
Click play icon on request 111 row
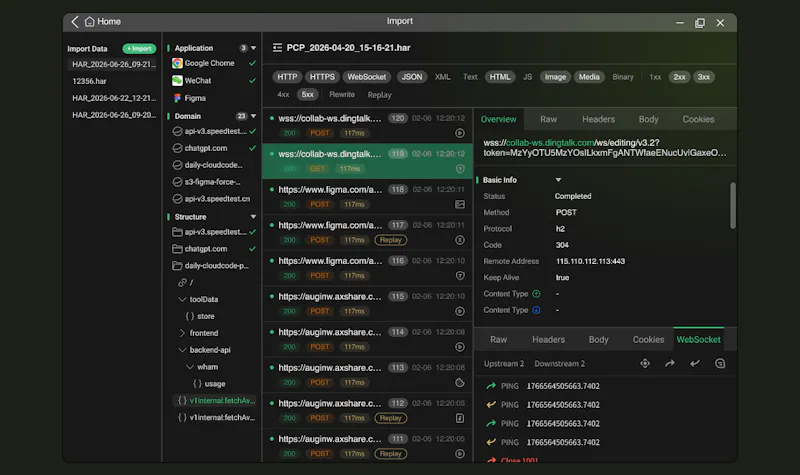click(460, 454)
